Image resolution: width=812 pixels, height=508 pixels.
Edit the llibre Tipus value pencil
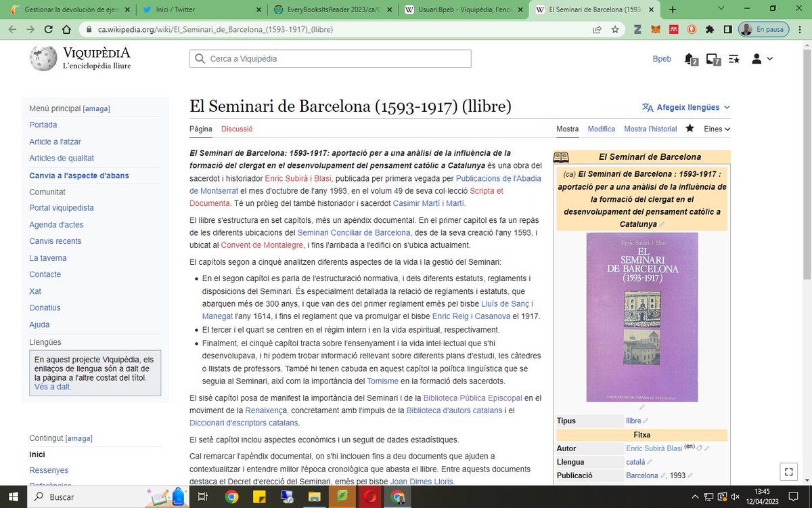tap(646, 421)
